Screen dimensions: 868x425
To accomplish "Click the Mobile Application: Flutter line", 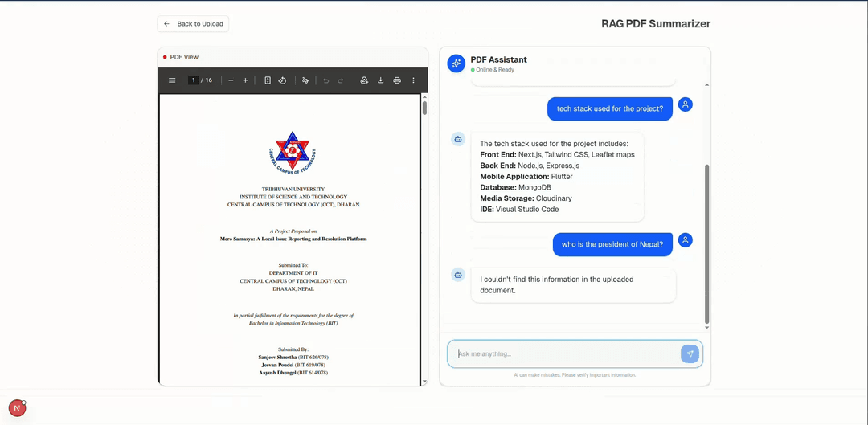I will [526, 177].
